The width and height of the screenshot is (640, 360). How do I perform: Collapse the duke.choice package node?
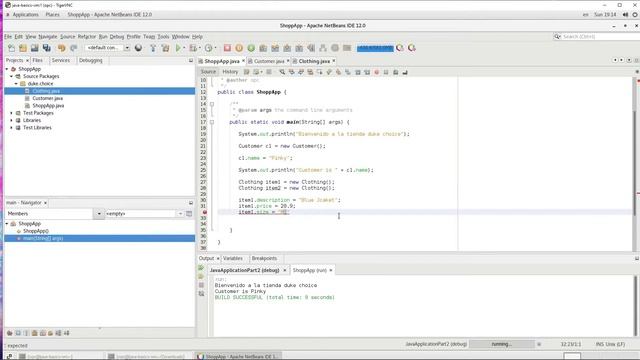coord(16,84)
